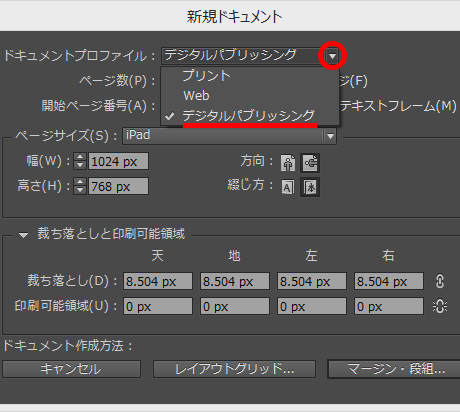The height and width of the screenshot is (412, 460).
Task: Toggle bleed values link chain icon
Action: click(440, 281)
